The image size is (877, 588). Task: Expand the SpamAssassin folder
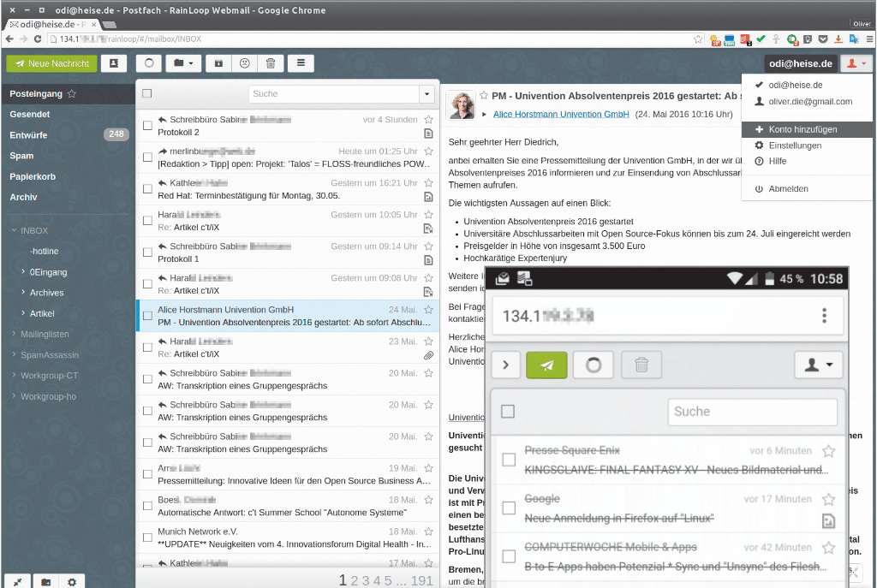(x=14, y=354)
